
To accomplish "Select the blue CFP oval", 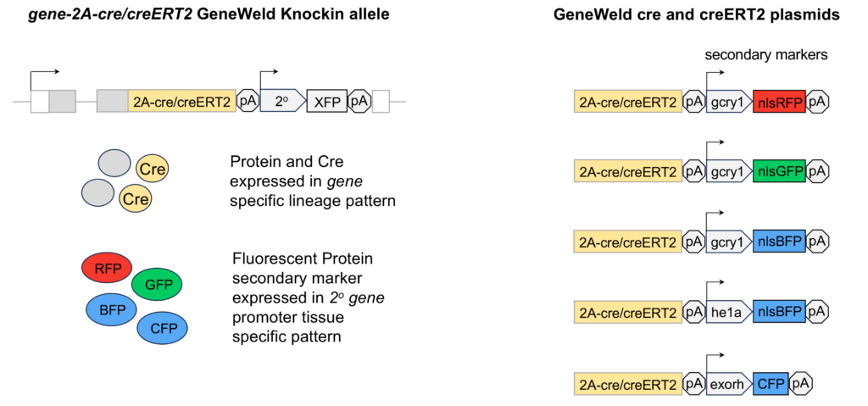I will pyautogui.click(x=163, y=329).
